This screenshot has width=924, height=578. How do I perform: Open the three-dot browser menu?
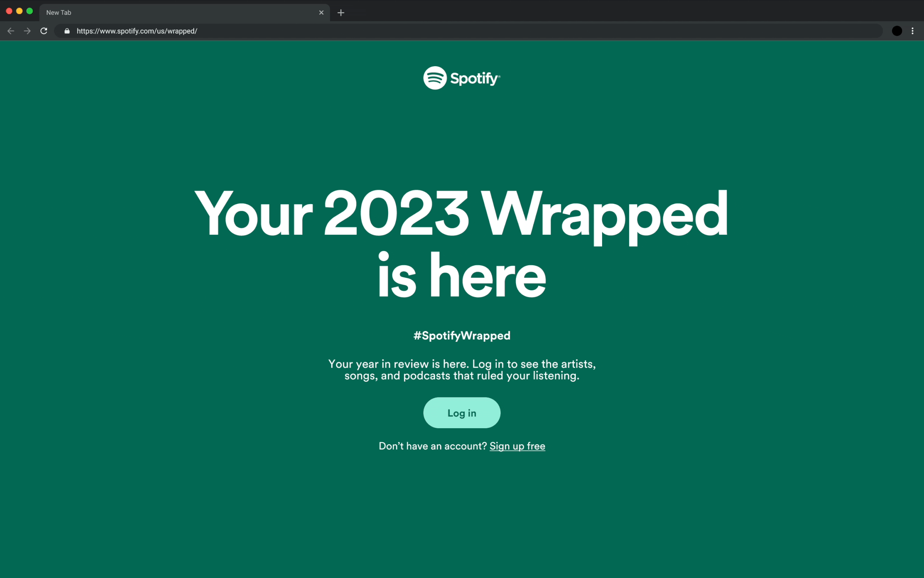pos(913,31)
